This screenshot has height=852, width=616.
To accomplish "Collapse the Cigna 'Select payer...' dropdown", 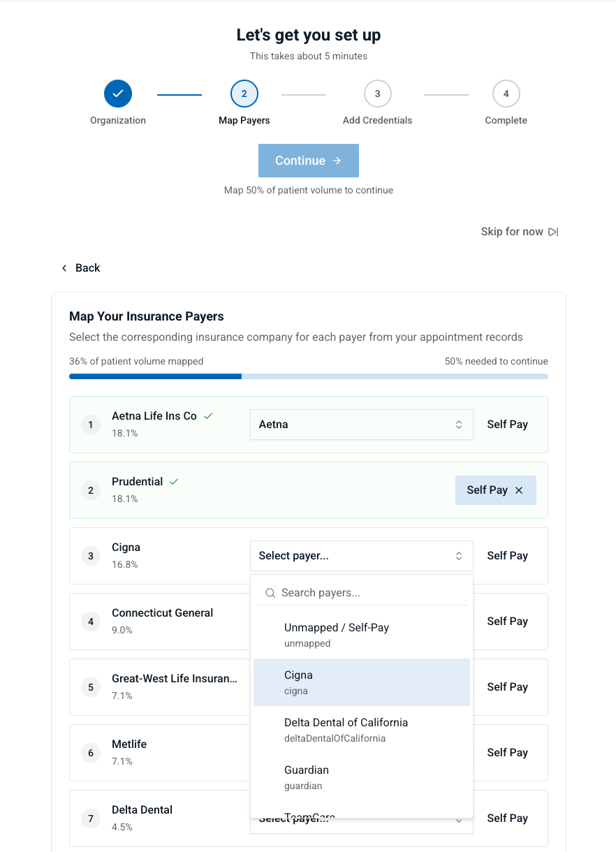I will pos(361,556).
